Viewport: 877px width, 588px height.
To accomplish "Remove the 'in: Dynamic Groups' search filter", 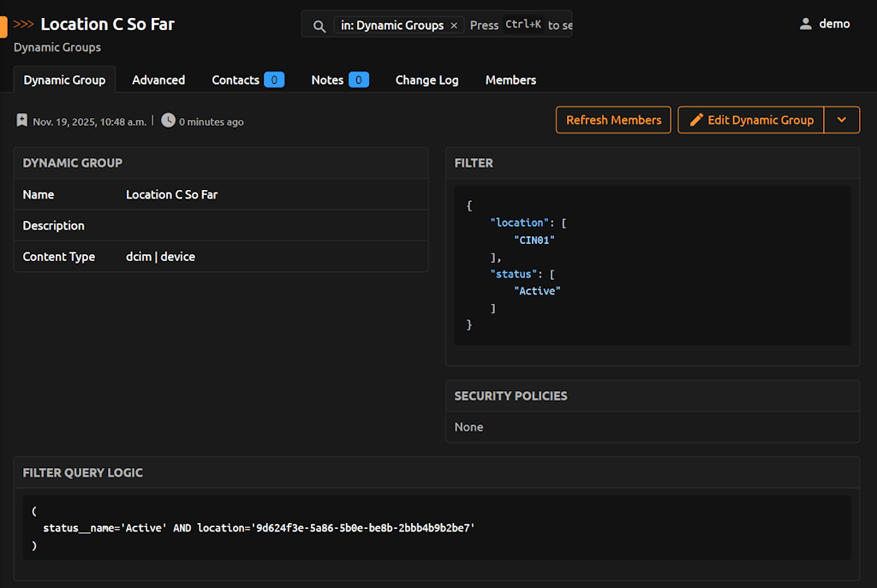I will click(x=454, y=26).
